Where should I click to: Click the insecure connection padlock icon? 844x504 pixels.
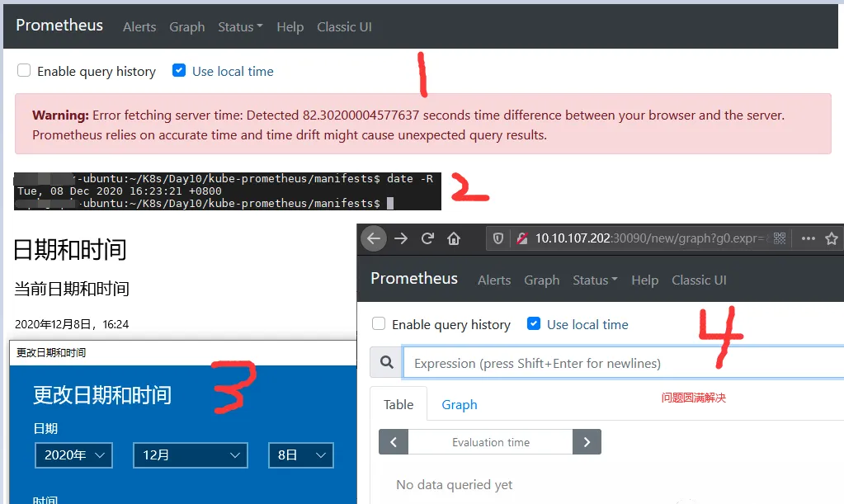pyautogui.click(x=521, y=238)
